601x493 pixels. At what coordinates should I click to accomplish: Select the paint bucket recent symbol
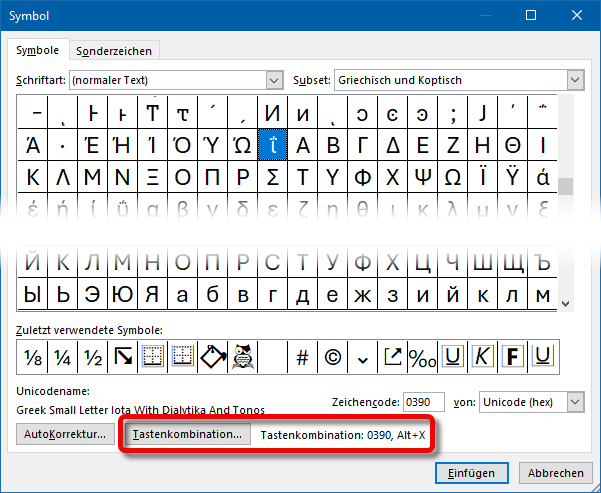coord(212,357)
